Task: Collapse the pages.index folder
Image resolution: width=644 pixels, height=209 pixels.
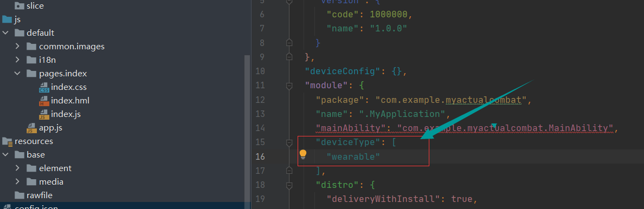Action: coord(17,74)
